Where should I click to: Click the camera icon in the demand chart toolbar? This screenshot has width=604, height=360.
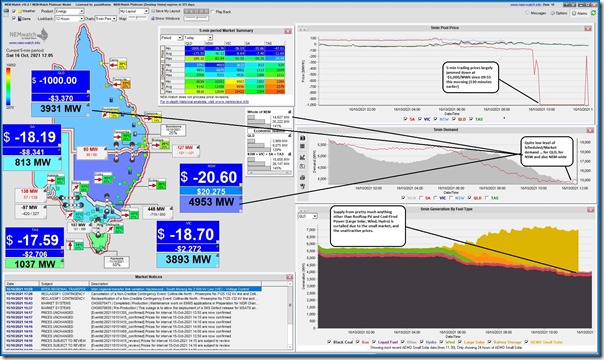[302, 137]
